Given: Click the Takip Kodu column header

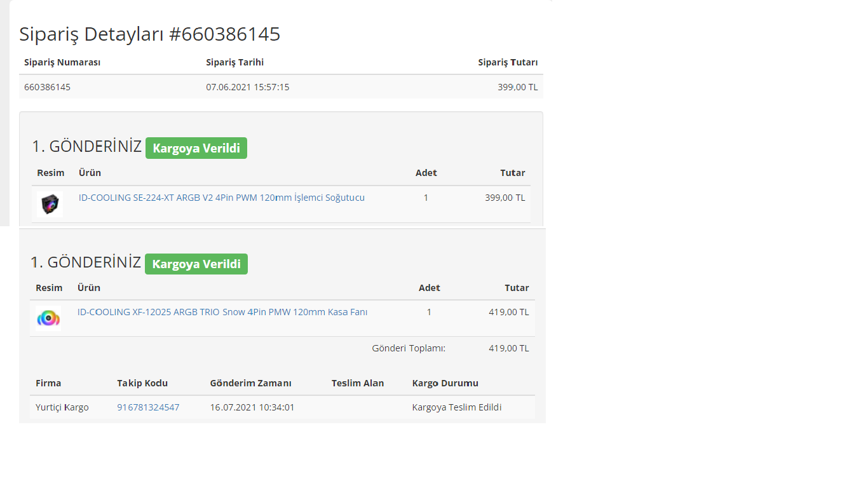Looking at the screenshot, I should 142,383.
